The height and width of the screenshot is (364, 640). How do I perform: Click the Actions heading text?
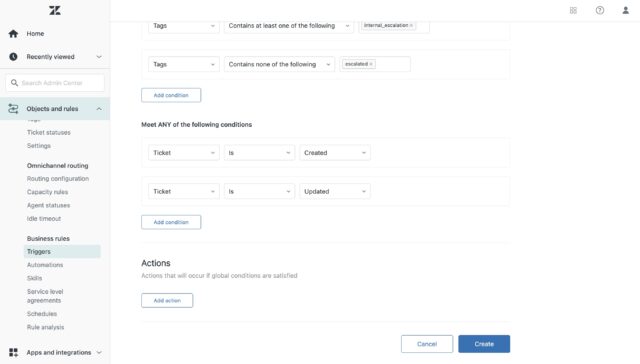(156, 263)
